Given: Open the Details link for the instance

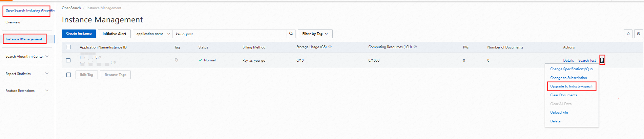Looking at the screenshot, I should pyautogui.click(x=568, y=60).
